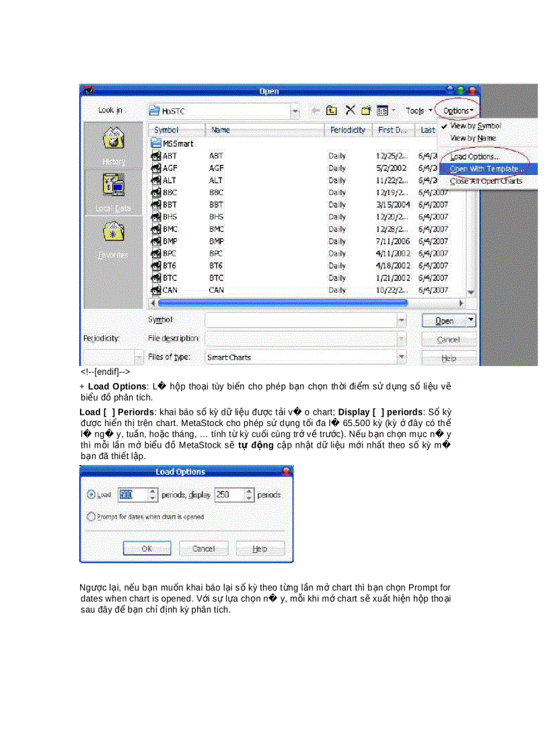Click the Up One Level folder icon

tap(330, 110)
